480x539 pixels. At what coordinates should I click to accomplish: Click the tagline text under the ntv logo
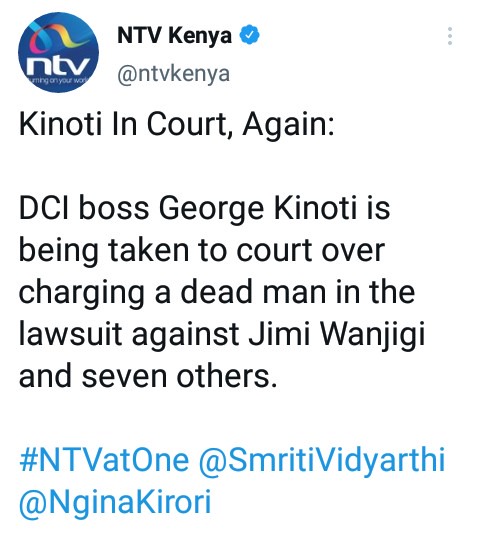pyautogui.click(x=58, y=81)
